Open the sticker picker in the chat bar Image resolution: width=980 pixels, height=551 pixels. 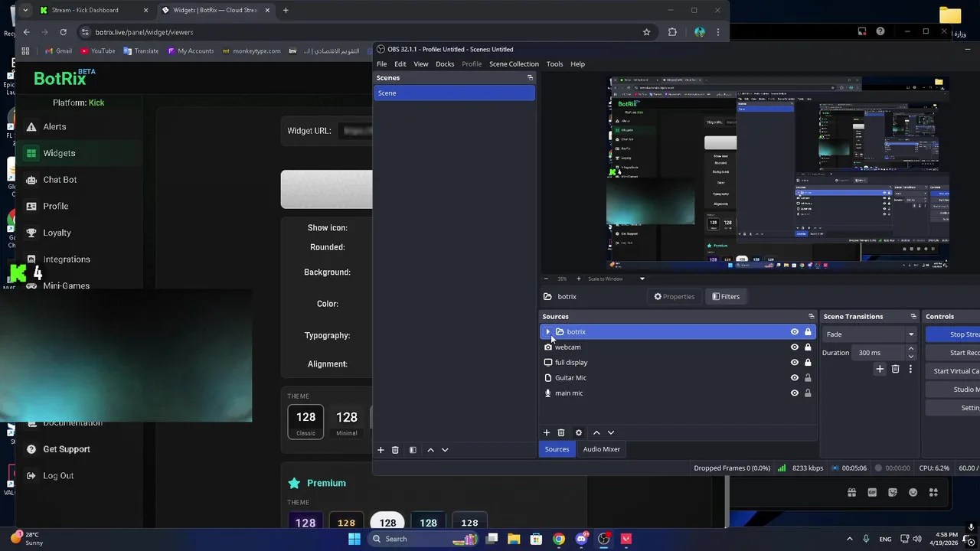point(893,493)
